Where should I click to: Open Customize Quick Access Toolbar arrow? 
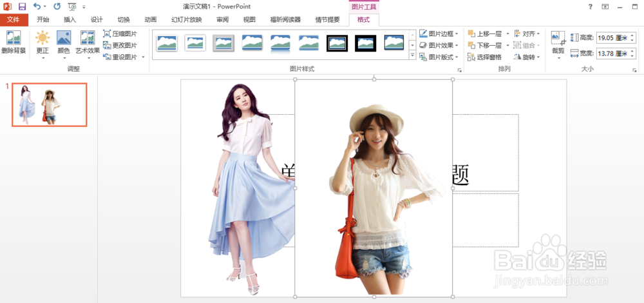coord(84,6)
